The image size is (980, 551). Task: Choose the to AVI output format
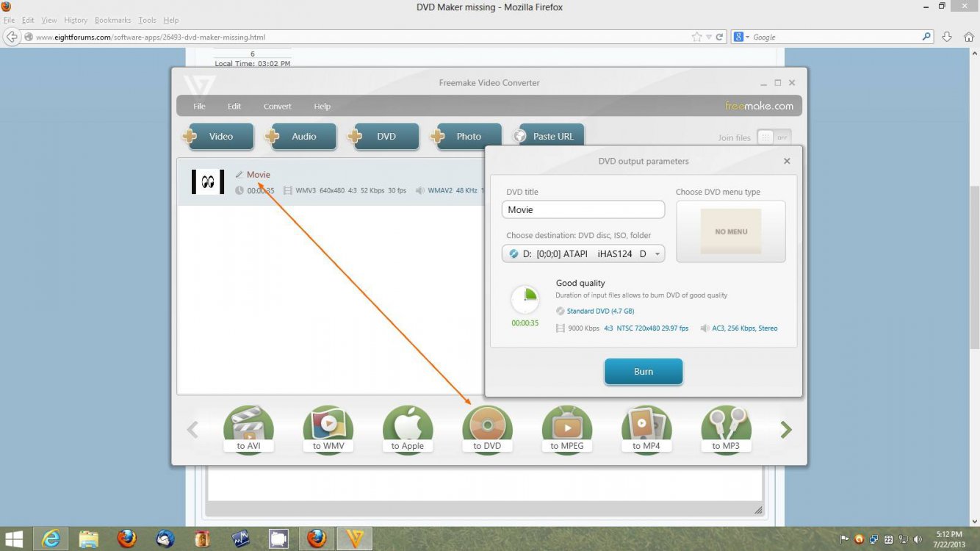tap(248, 429)
